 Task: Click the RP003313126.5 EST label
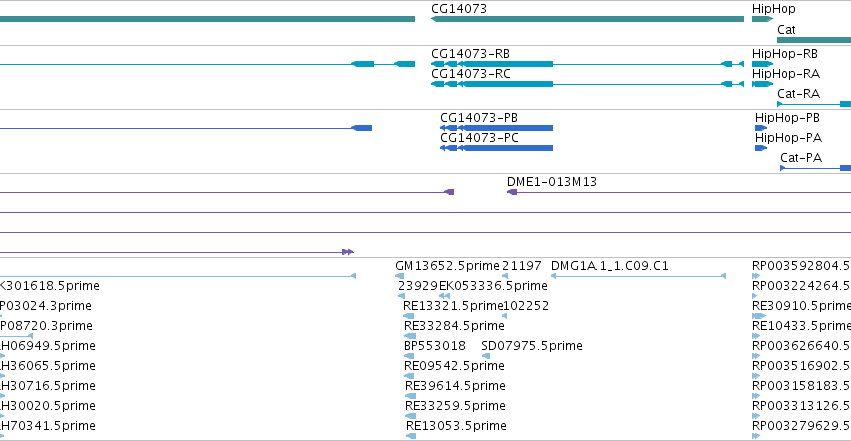click(x=801, y=406)
